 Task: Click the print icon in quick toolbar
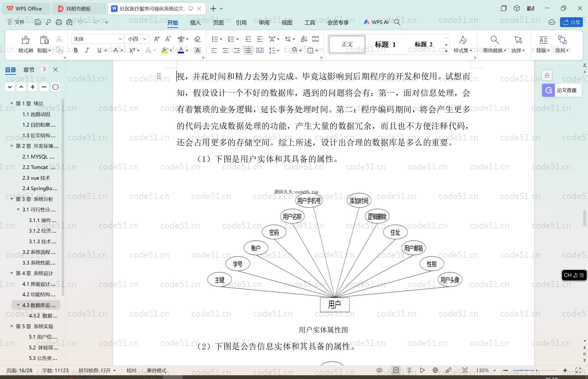point(59,22)
